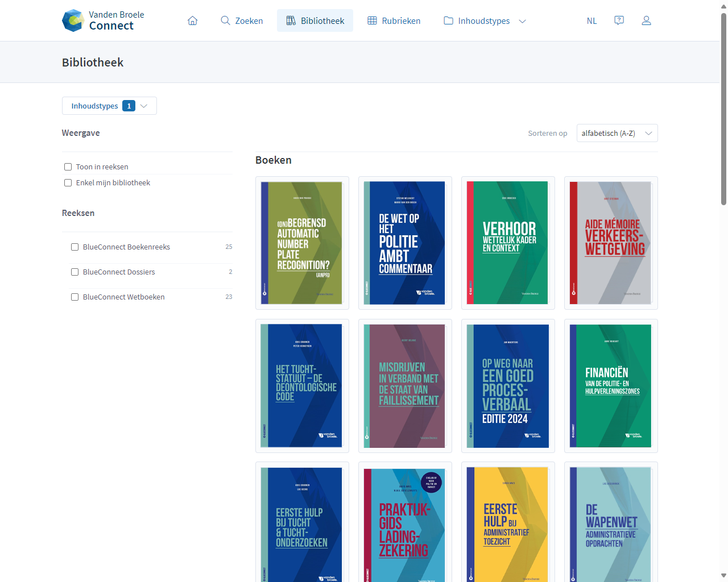Open the user account icon
The width and height of the screenshot is (728, 582).
click(x=647, y=20)
